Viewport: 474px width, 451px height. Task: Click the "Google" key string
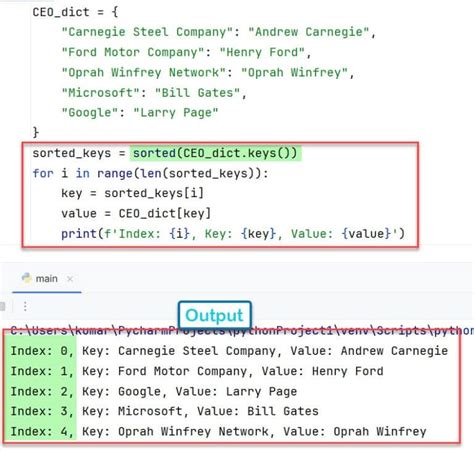pyautogui.click(x=90, y=113)
